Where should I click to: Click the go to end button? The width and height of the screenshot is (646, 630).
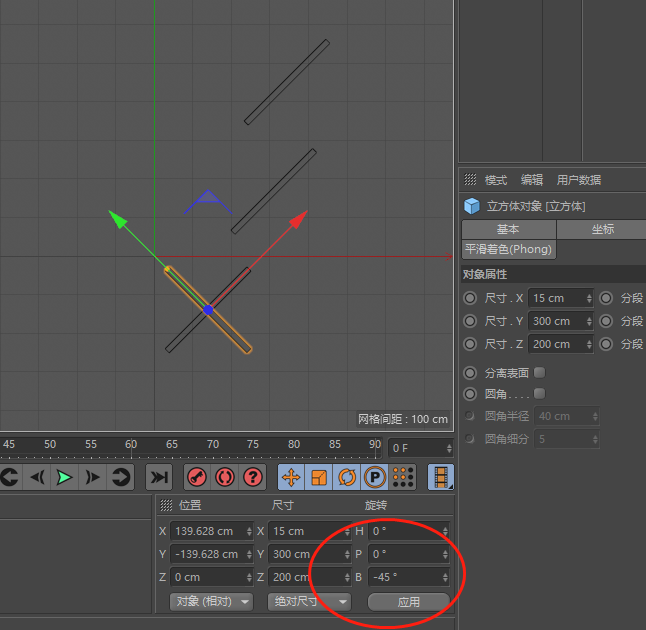pos(159,477)
